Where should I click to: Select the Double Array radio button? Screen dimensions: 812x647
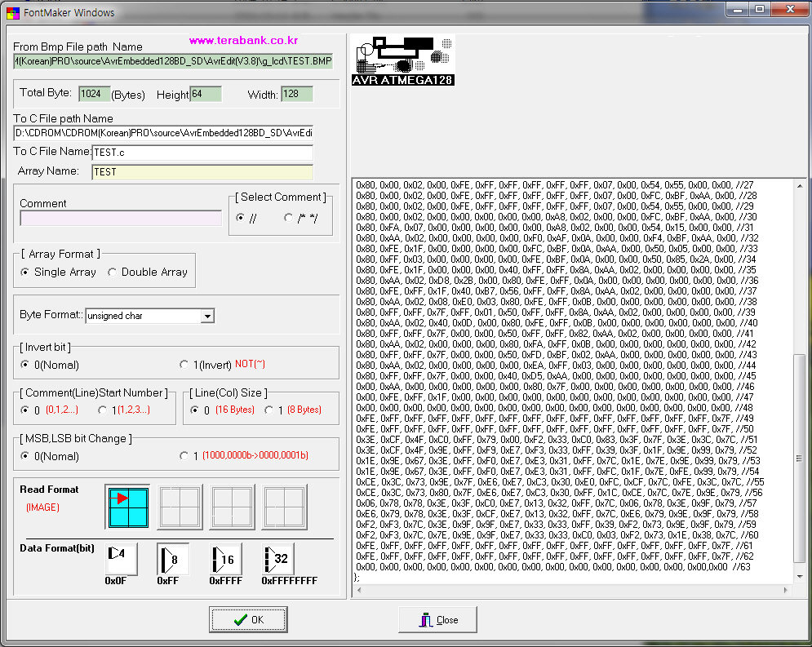click(x=113, y=273)
